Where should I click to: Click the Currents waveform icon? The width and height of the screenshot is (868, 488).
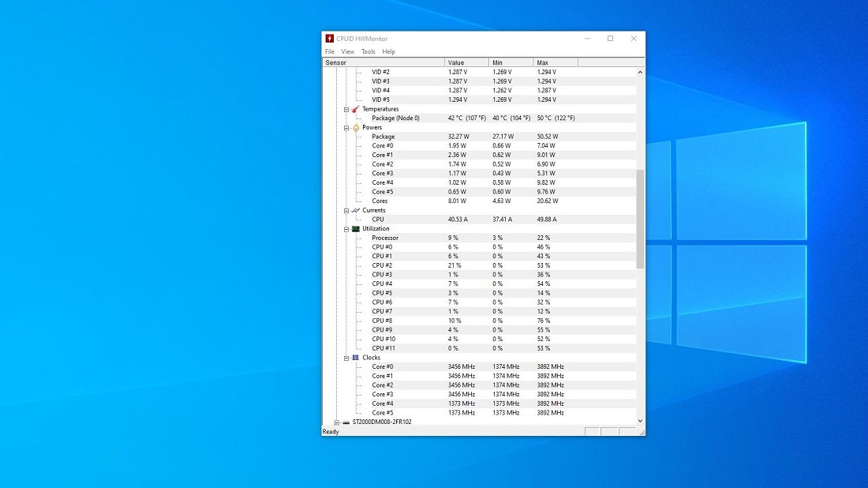pos(355,211)
